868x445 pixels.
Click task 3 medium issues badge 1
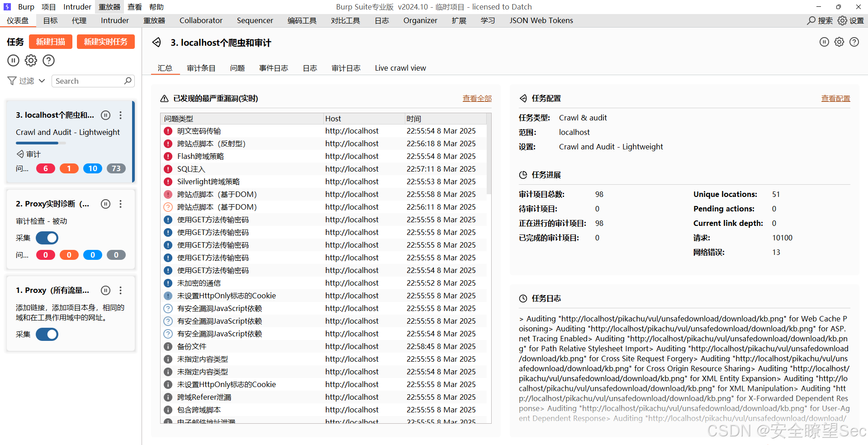coord(69,168)
